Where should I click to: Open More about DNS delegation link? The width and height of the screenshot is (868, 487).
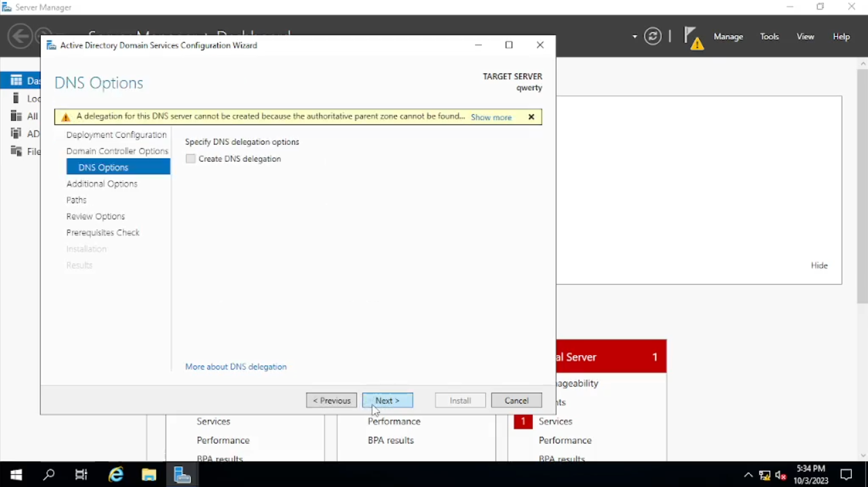click(x=235, y=367)
